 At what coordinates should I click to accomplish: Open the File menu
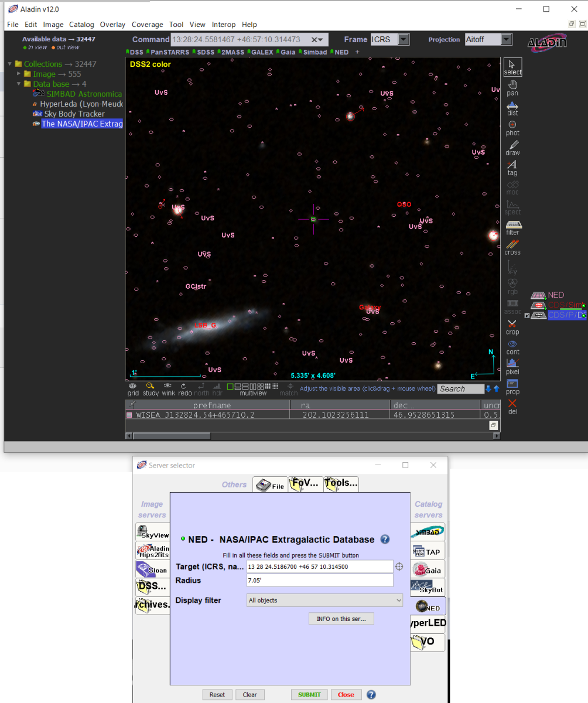tap(13, 25)
